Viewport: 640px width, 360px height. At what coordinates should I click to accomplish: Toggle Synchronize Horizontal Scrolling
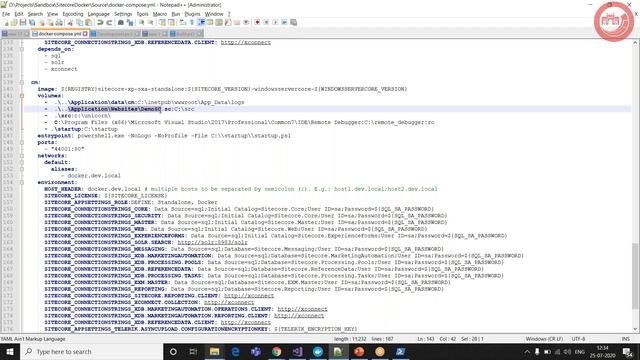(x=171, y=22)
